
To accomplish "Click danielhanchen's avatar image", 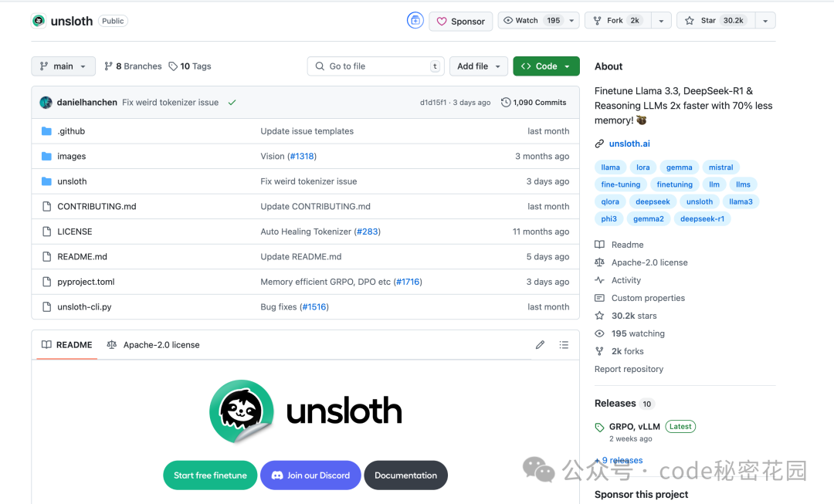I will point(46,102).
